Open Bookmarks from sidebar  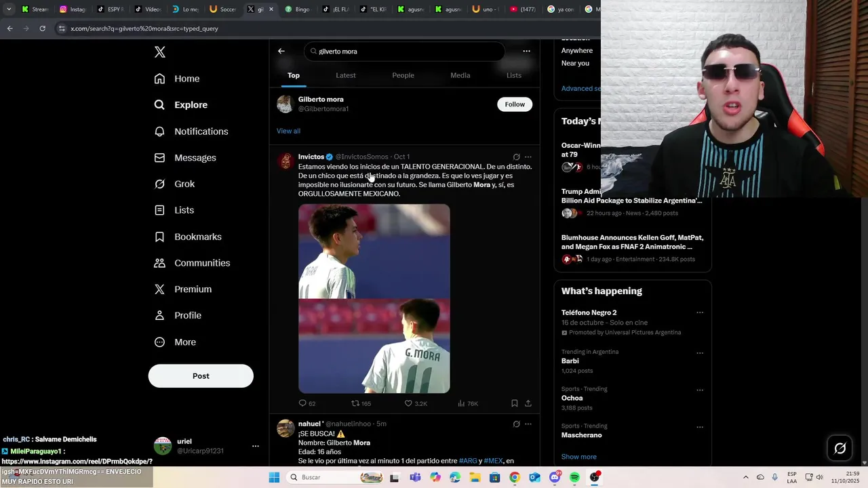tap(188, 237)
